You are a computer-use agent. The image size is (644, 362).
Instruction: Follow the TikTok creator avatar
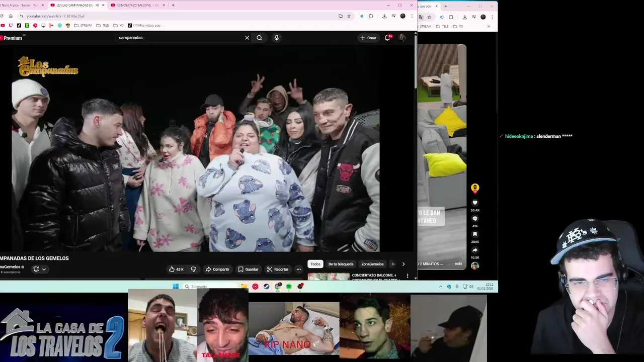click(475, 188)
